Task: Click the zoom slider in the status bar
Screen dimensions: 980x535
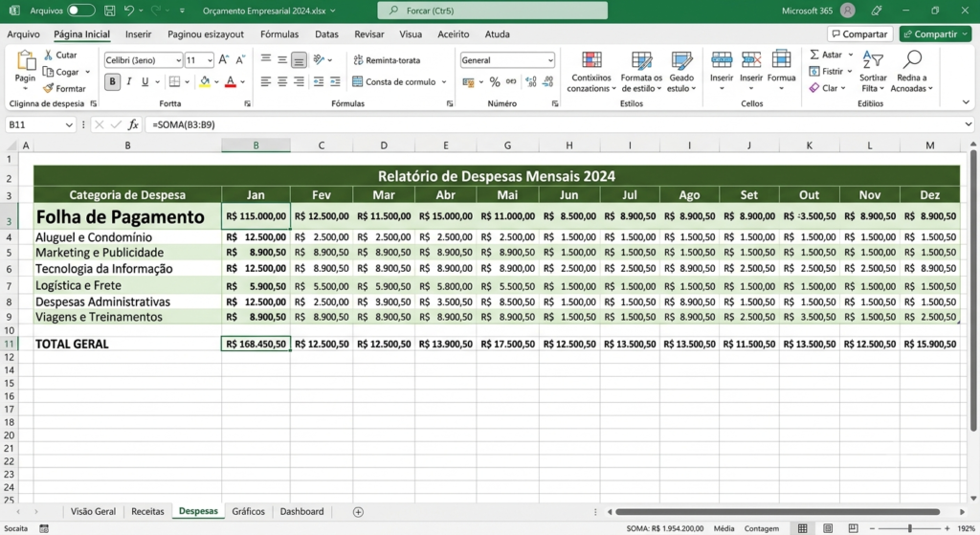Action: click(x=909, y=528)
